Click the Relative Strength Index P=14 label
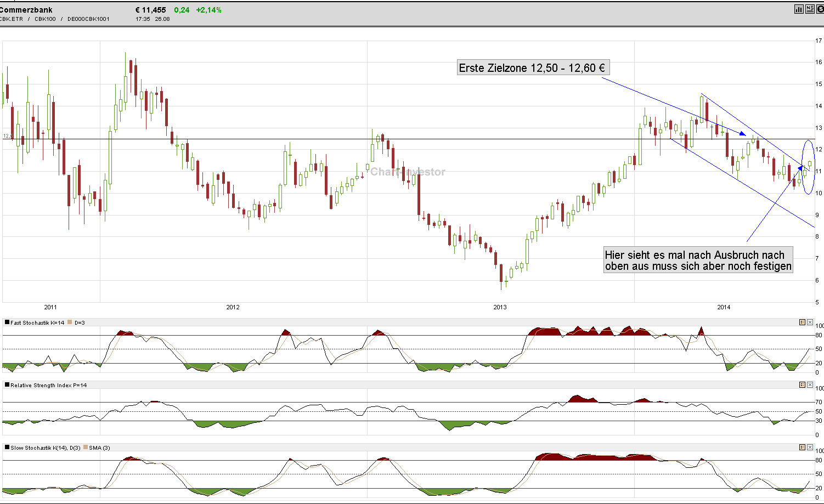This screenshot has height=504, width=824. click(49, 385)
